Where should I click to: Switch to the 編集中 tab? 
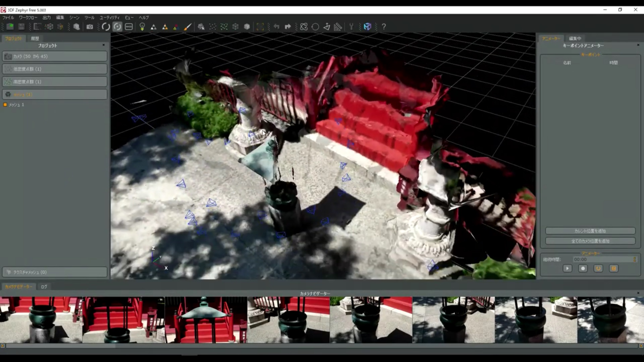click(574, 38)
